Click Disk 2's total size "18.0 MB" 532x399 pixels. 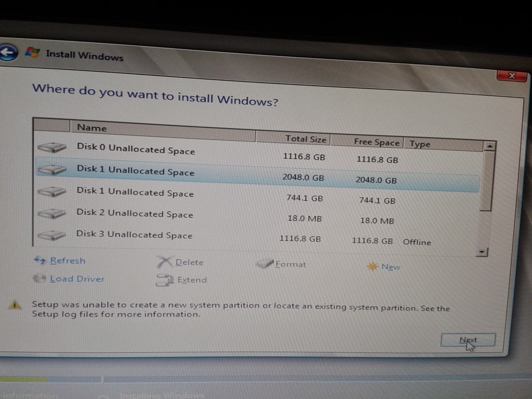(x=305, y=218)
